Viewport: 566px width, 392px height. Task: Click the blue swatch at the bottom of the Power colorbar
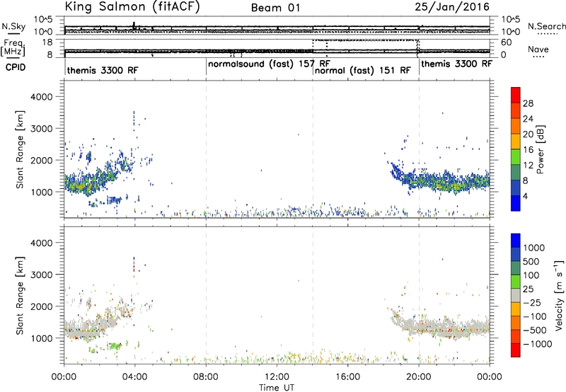[x=516, y=203]
